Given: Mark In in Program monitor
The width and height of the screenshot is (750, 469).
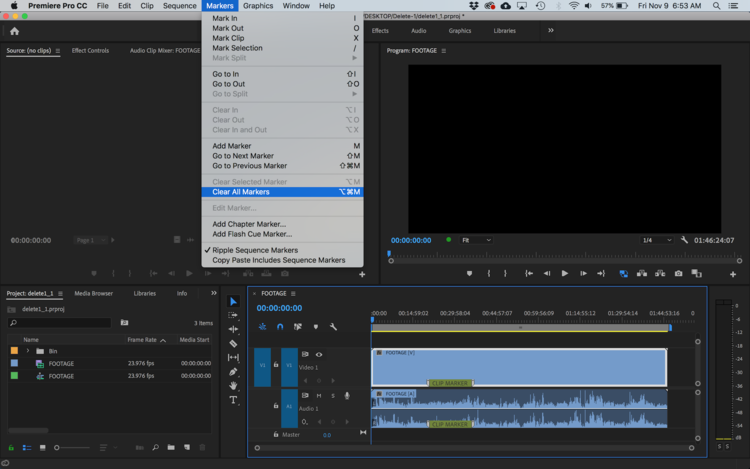Looking at the screenshot, I should (x=488, y=273).
